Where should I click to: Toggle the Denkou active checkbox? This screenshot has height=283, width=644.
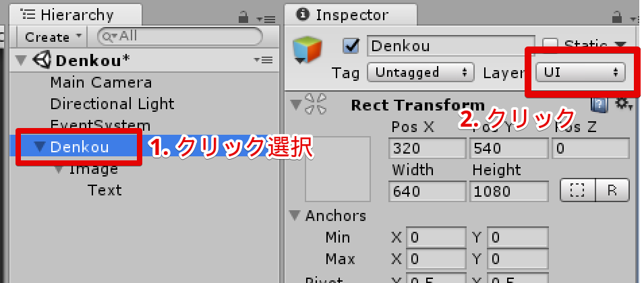(x=351, y=46)
